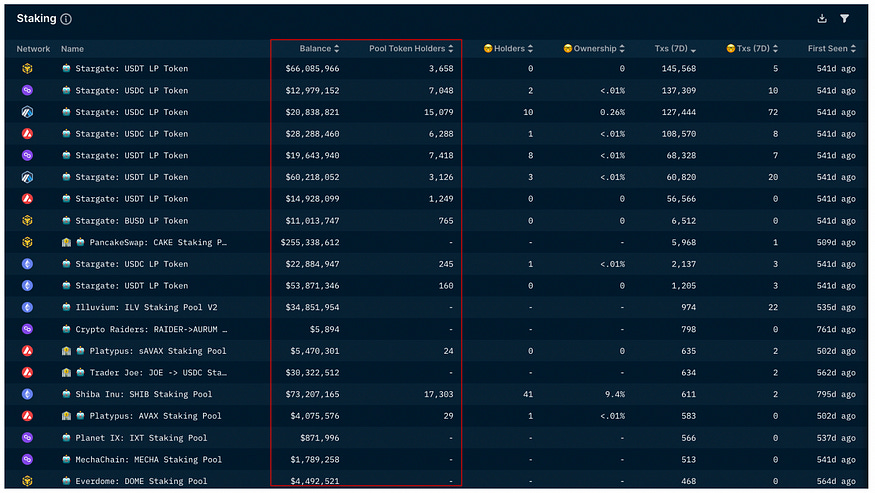The image size is (875, 493).
Task: Open MechaChain: MECHA Staking Pool
Action: click(148, 460)
